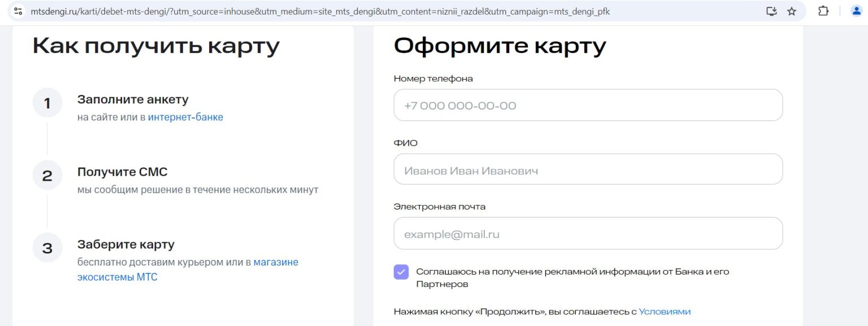
Task: Click the step 3 circle icon
Action: click(47, 248)
